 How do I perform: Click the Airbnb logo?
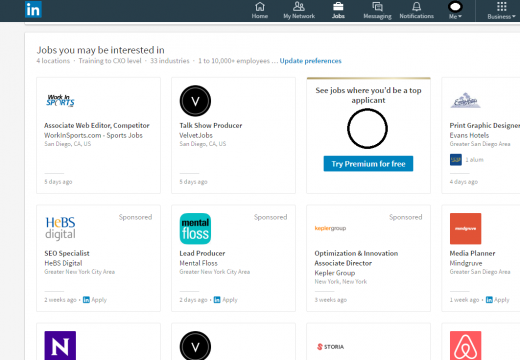tap(465, 345)
